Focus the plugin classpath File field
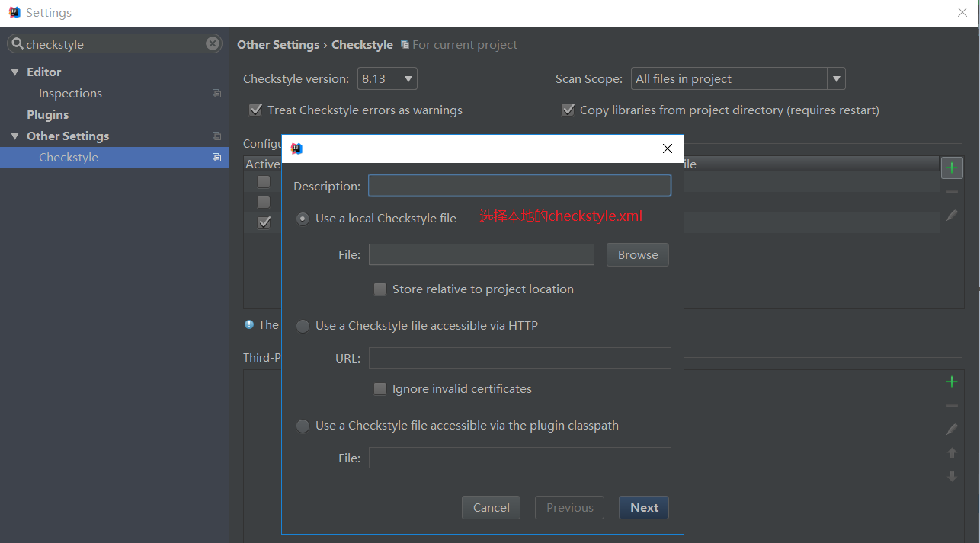980x543 pixels. click(520, 458)
